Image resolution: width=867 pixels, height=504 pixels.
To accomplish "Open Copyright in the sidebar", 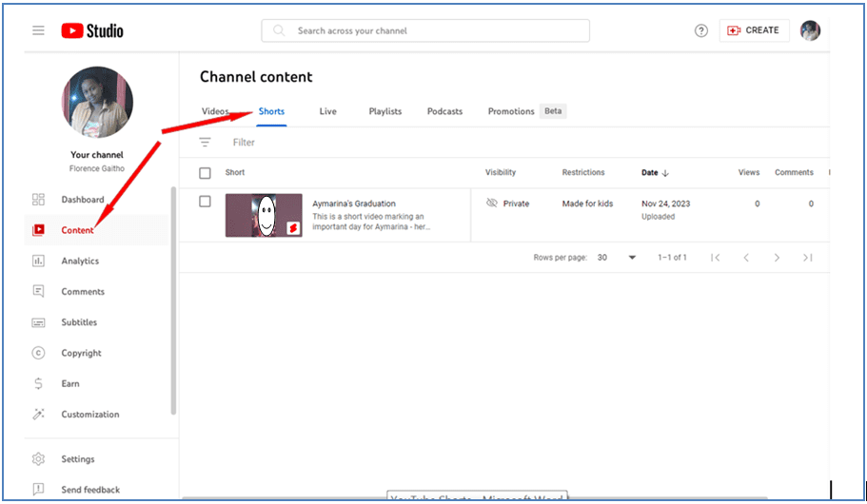I will pos(81,353).
